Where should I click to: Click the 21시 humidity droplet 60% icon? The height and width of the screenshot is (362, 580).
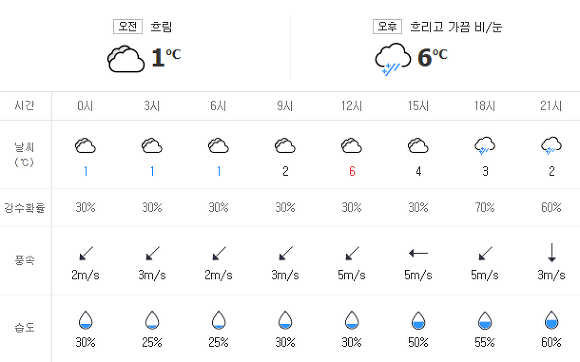coord(552,320)
